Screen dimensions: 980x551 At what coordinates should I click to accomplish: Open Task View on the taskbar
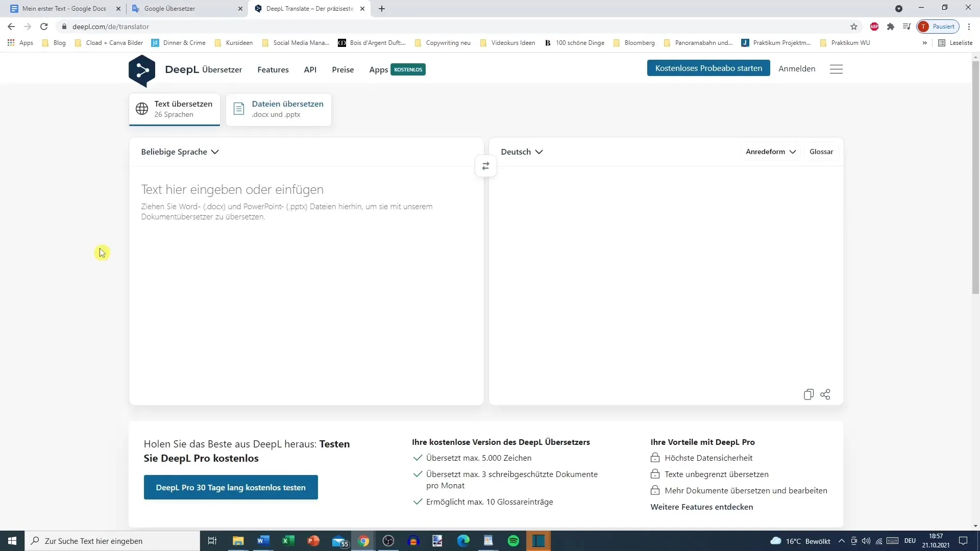(212, 541)
